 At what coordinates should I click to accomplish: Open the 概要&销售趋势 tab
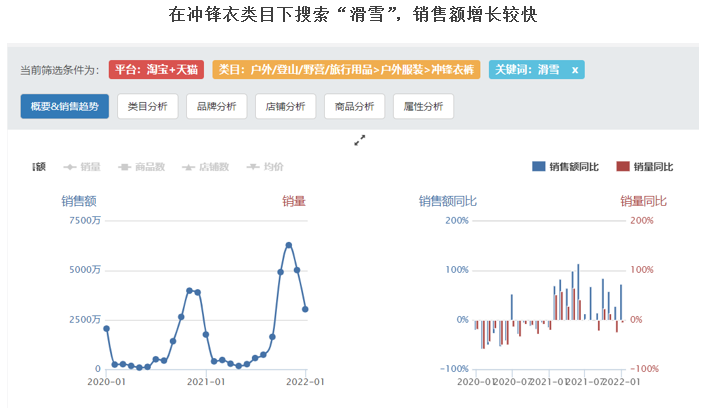65,107
